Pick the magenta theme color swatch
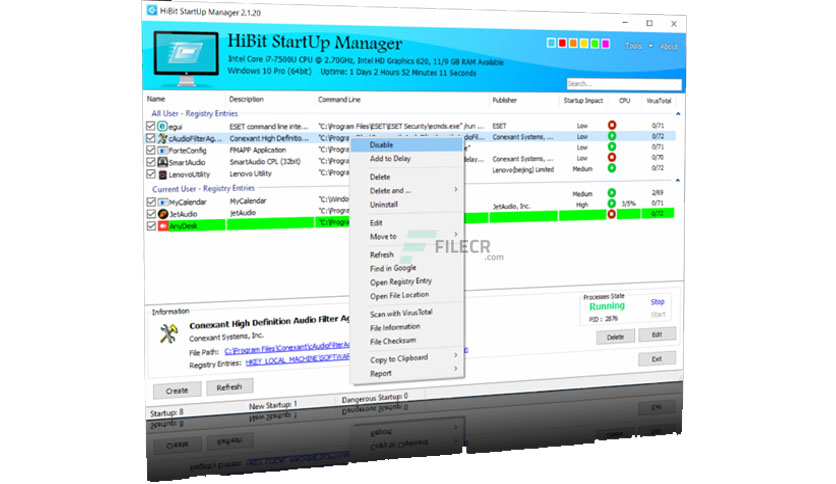The image size is (836, 484). 606,44
